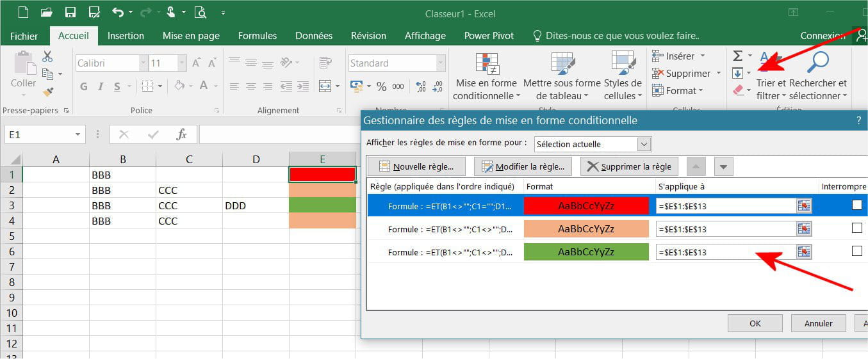Check Interrompre box for the red rule
The width and height of the screenshot is (868, 359).
[856, 205]
